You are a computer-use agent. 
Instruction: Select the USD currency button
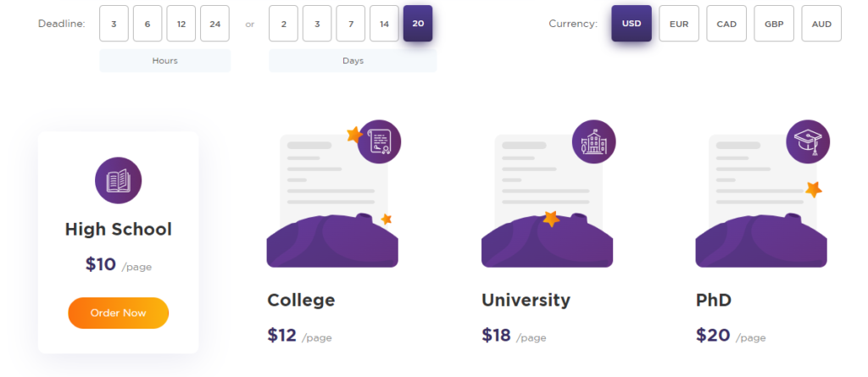pos(632,24)
